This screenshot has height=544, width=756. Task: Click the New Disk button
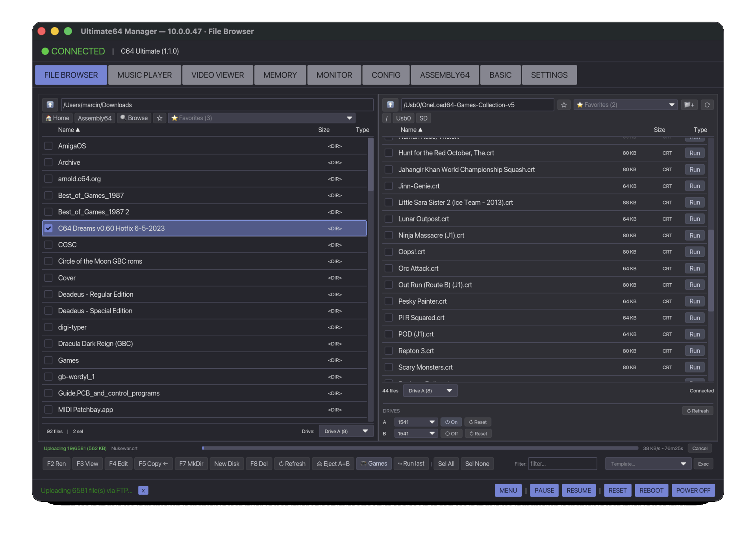[227, 464]
